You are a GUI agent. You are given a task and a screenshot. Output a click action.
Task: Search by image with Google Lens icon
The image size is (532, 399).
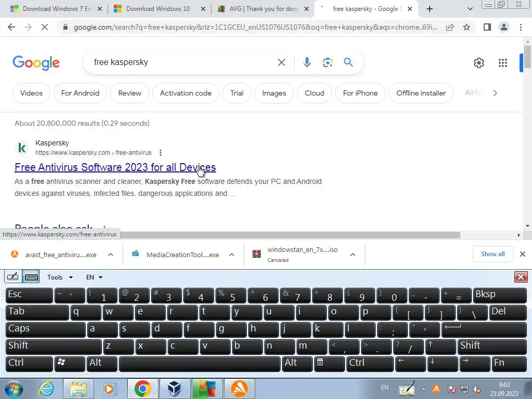pyautogui.click(x=327, y=62)
